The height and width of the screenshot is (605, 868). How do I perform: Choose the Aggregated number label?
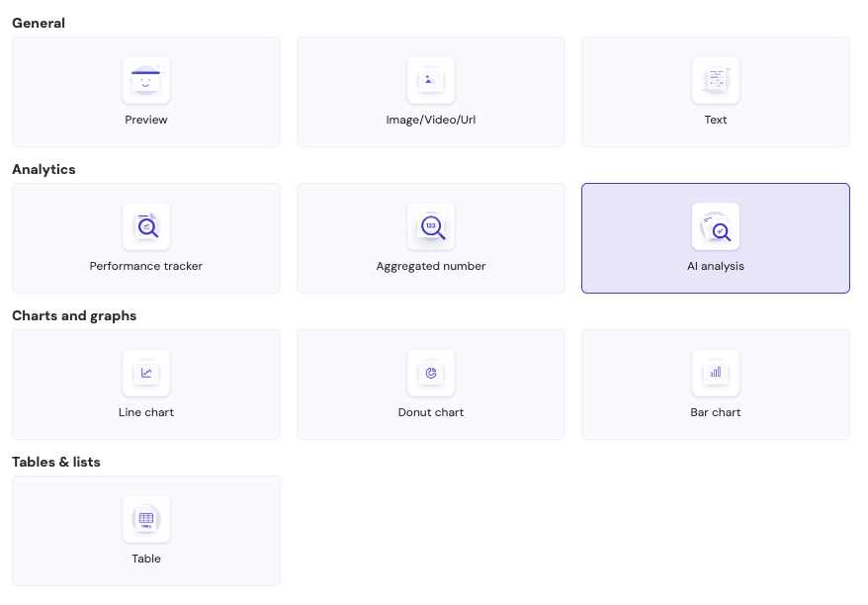[431, 266]
